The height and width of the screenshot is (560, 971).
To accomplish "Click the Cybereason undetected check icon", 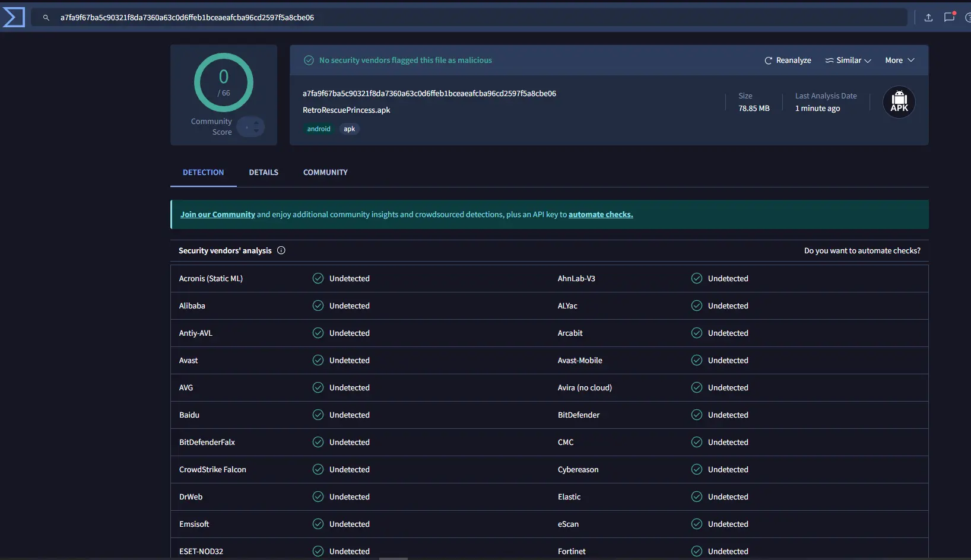I will [697, 469].
